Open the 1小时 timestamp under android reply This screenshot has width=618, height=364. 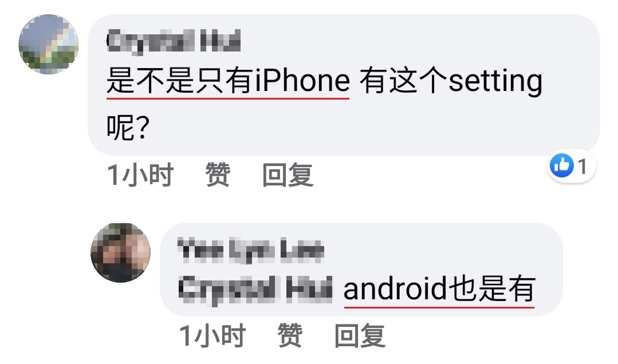212,335
